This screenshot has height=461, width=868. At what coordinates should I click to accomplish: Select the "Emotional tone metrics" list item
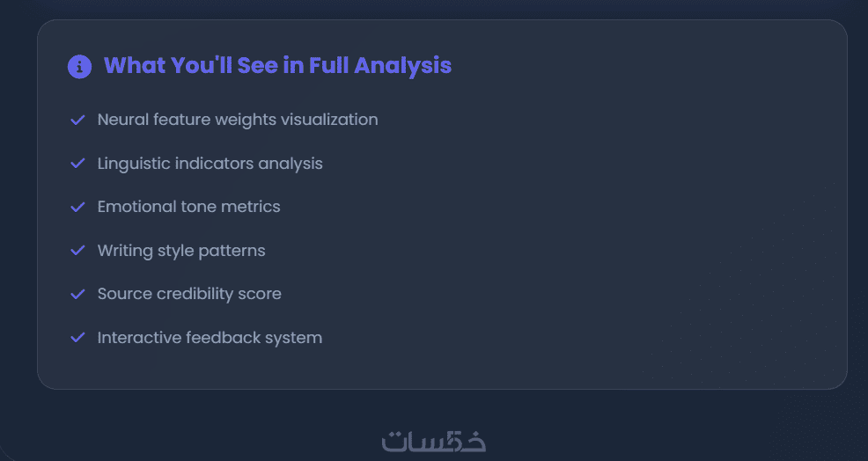pos(188,207)
